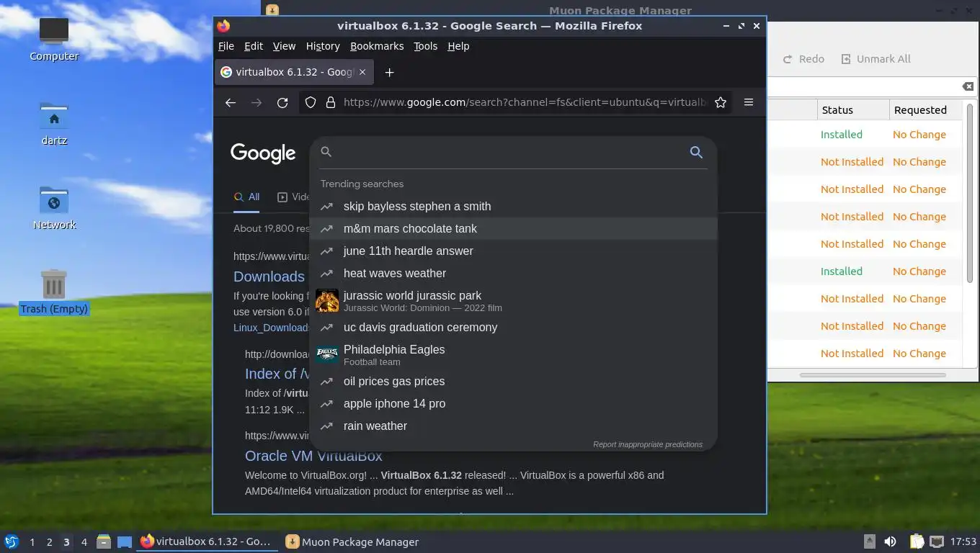Open the Tools menu in Firefox

425,46
